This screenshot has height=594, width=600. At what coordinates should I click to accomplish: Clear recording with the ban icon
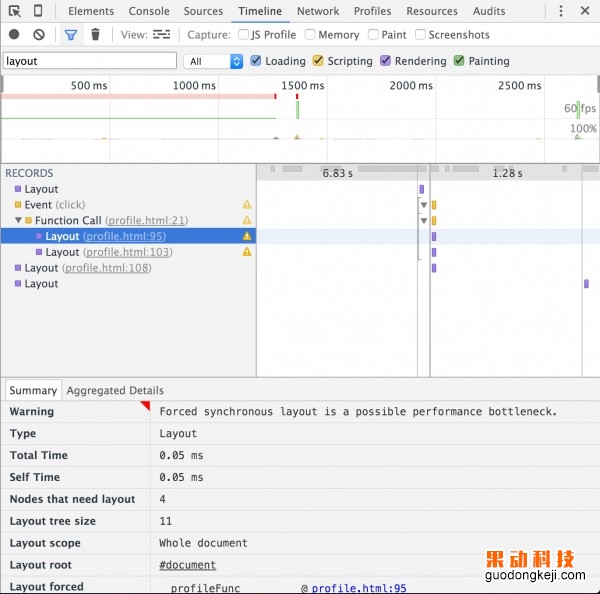[39, 35]
